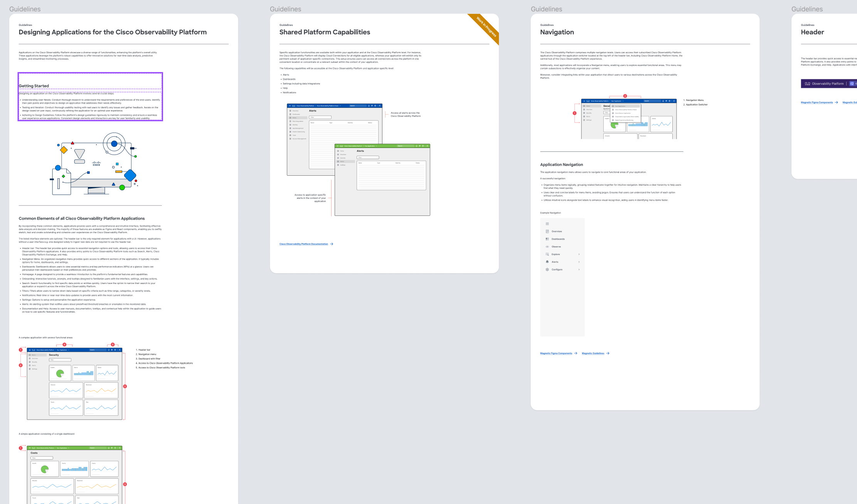The image size is (857, 504).
Task: Click 'Explore' item in Example Navigation
Action: pyautogui.click(x=556, y=254)
